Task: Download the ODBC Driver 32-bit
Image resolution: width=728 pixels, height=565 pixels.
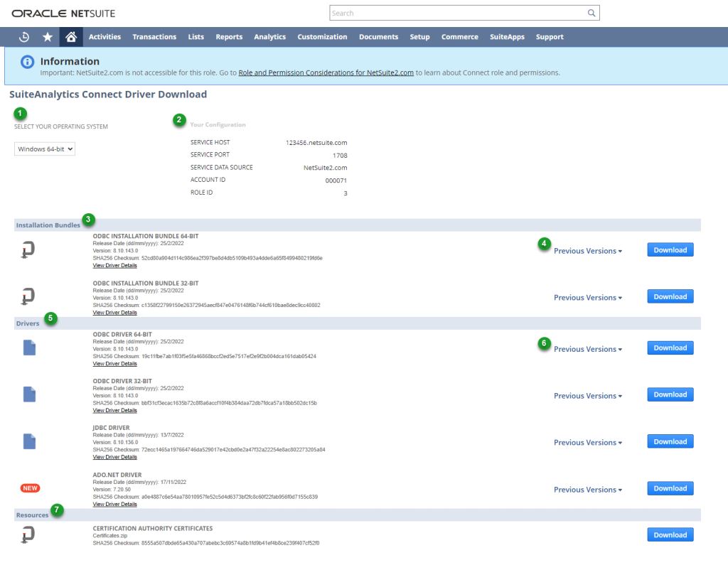Action: click(670, 394)
